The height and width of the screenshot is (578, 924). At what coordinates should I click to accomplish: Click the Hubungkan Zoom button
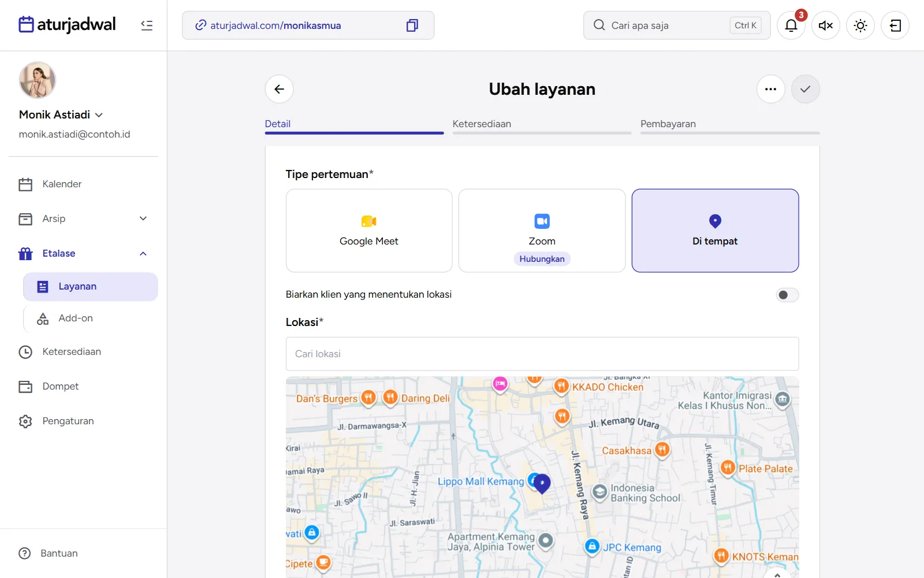pyautogui.click(x=542, y=259)
